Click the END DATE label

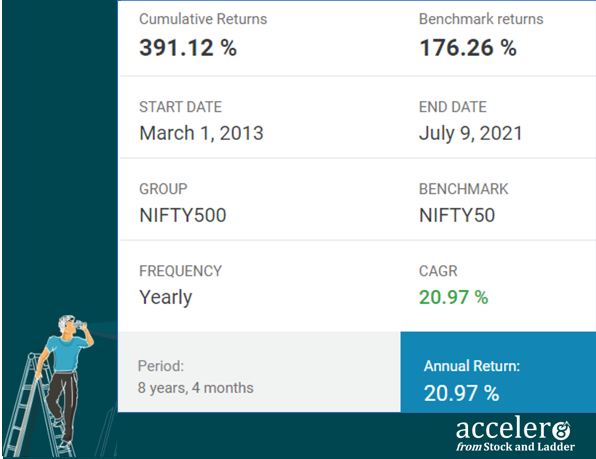pyautogui.click(x=452, y=107)
